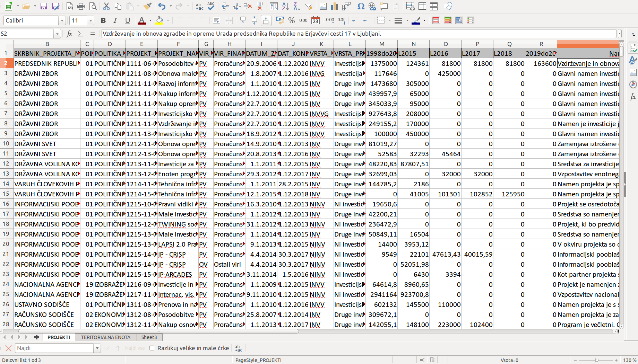The width and height of the screenshot is (638, 364).
Task: Toggle Print Preview
Action: pyautogui.click(x=93, y=6)
